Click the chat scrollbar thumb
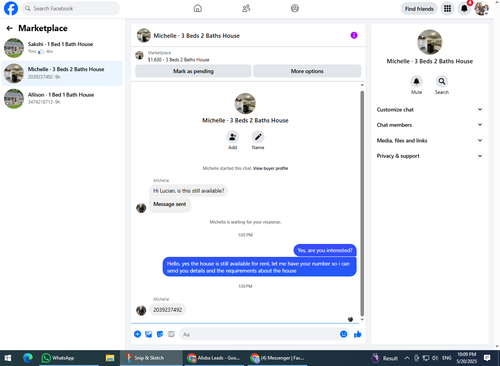The width and height of the screenshot is (500, 366). [x=362, y=203]
